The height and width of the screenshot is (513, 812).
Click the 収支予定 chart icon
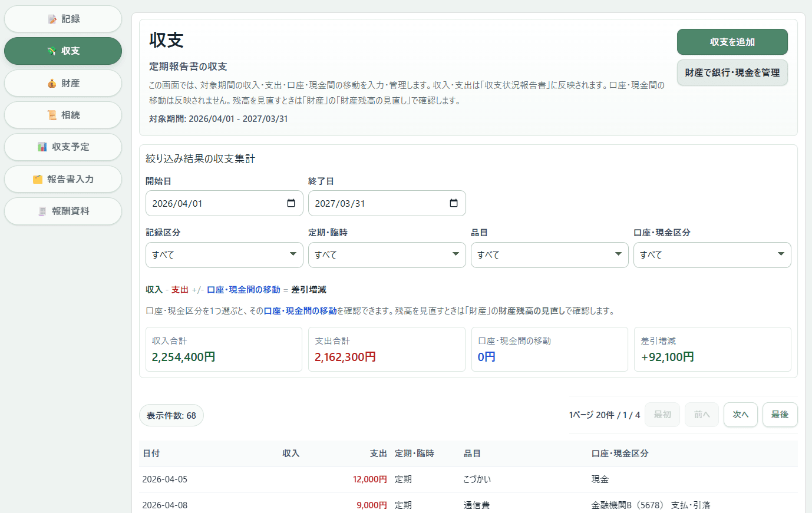[42, 147]
